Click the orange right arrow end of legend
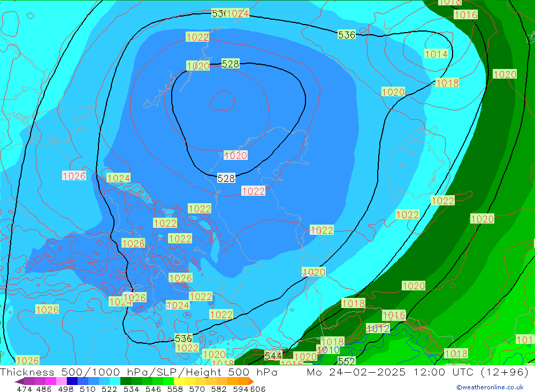The width and height of the screenshot is (535, 392). (x=251, y=381)
